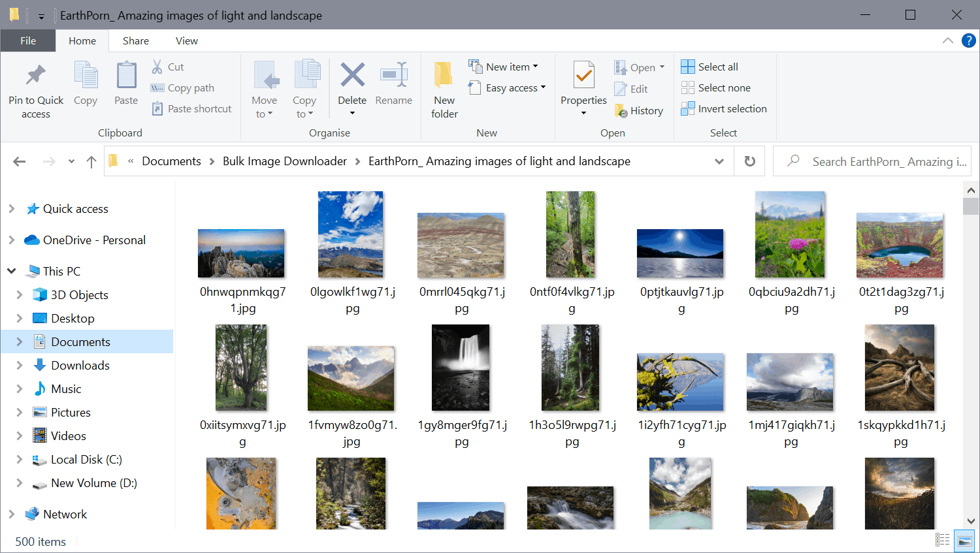Image resolution: width=980 pixels, height=553 pixels.
Task: Select Desktop in navigation pane
Action: pos(73,318)
